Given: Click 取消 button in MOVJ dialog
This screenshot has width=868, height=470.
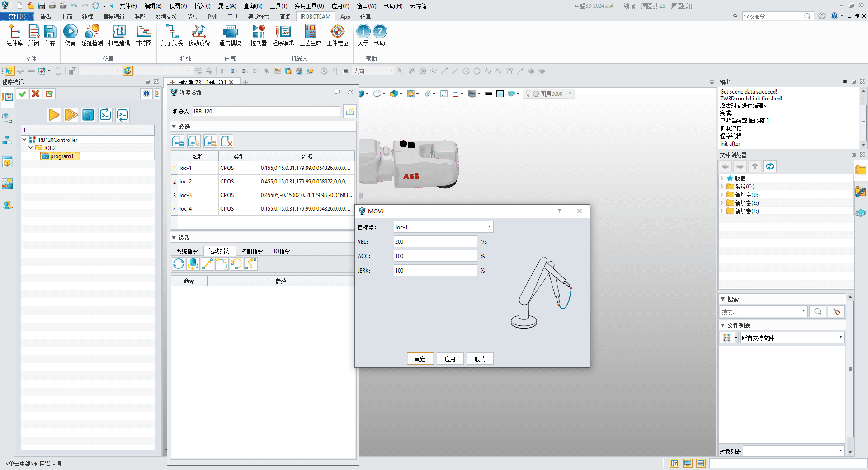Looking at the screenshot, I should point(480,359).
